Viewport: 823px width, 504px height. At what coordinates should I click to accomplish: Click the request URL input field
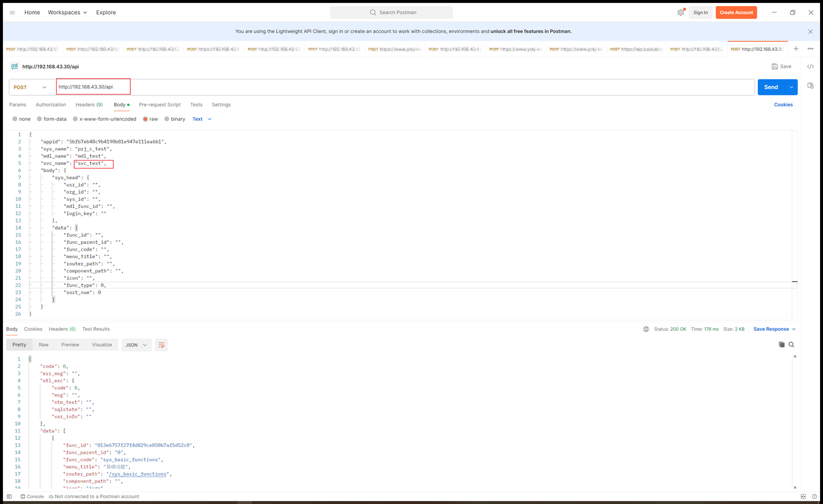pos(405,87)
